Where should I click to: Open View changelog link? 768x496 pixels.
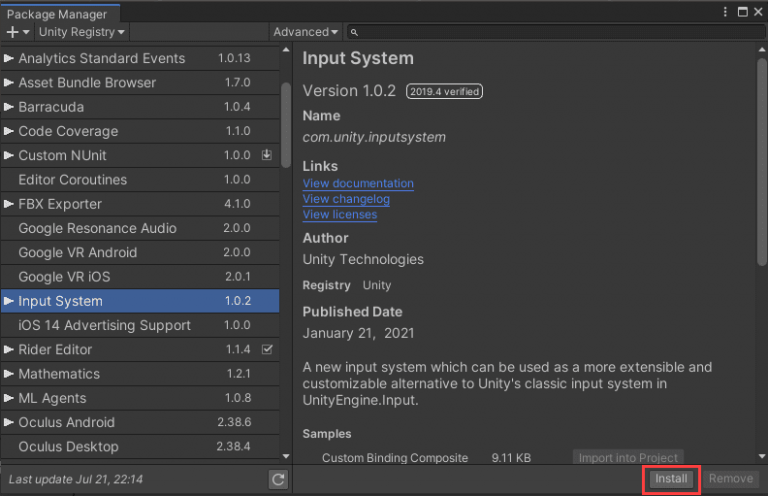point(346,199)
